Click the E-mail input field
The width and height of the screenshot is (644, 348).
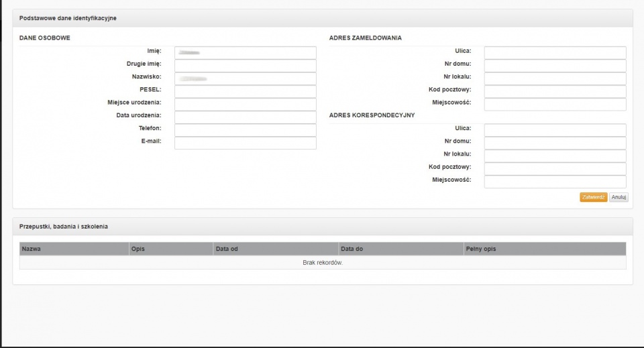point(246,143)
